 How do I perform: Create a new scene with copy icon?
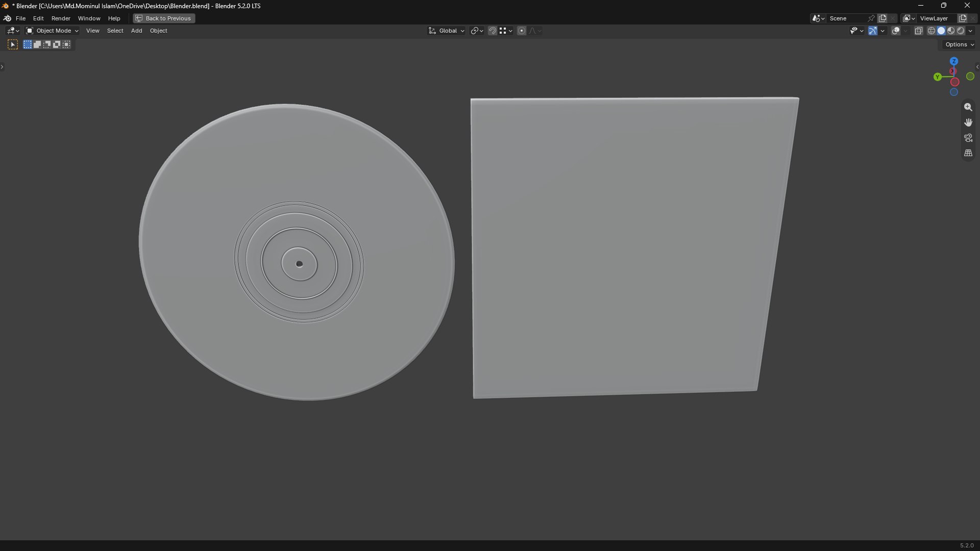click(x=883, y=18)
